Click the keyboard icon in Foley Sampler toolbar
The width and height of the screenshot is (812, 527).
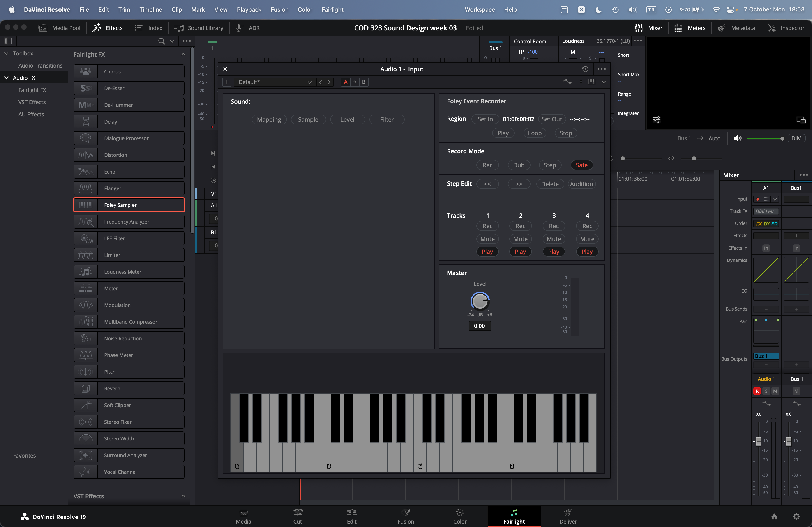coord(592,81)
